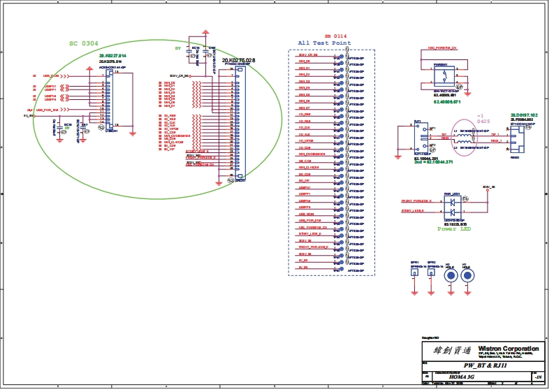Select the "SB 0114" red revision note
The image size is (554, 392).
[335, 36]
